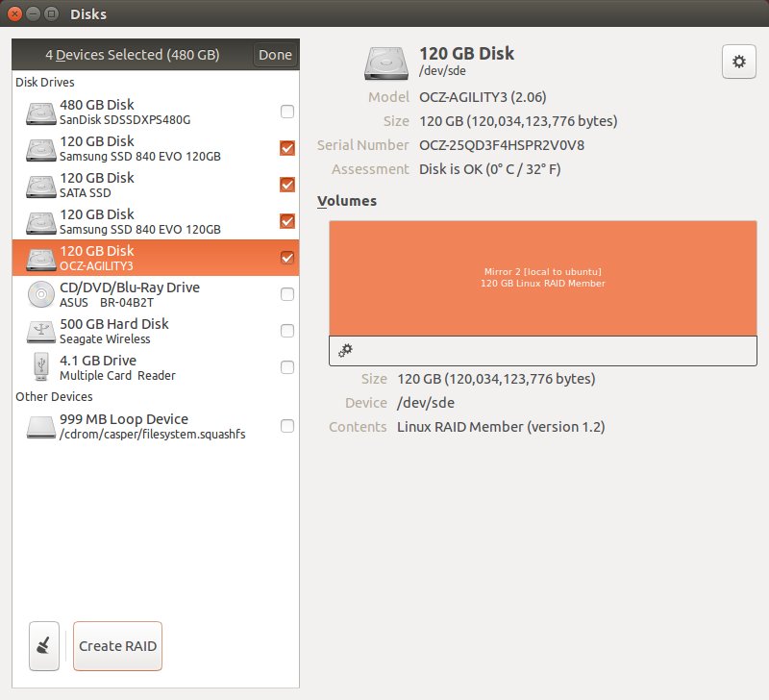Click the OCZ-AGILITY3 drive icon in list
This screenshot has width=769, height=700.
40,259
